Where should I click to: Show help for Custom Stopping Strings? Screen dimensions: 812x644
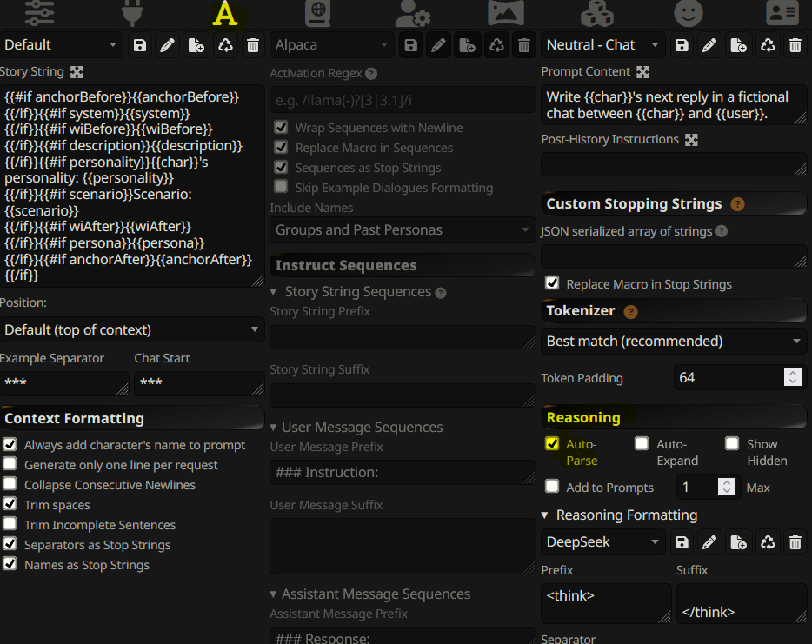pos(737,204)
